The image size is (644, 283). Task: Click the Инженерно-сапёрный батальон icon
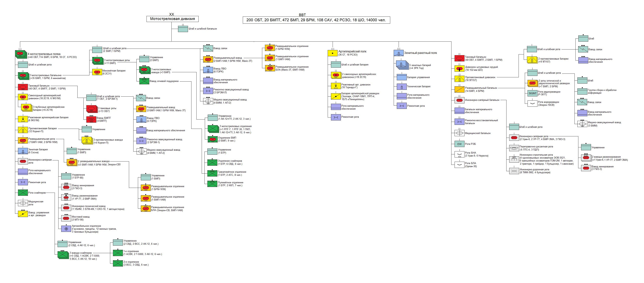pos(459,100)
